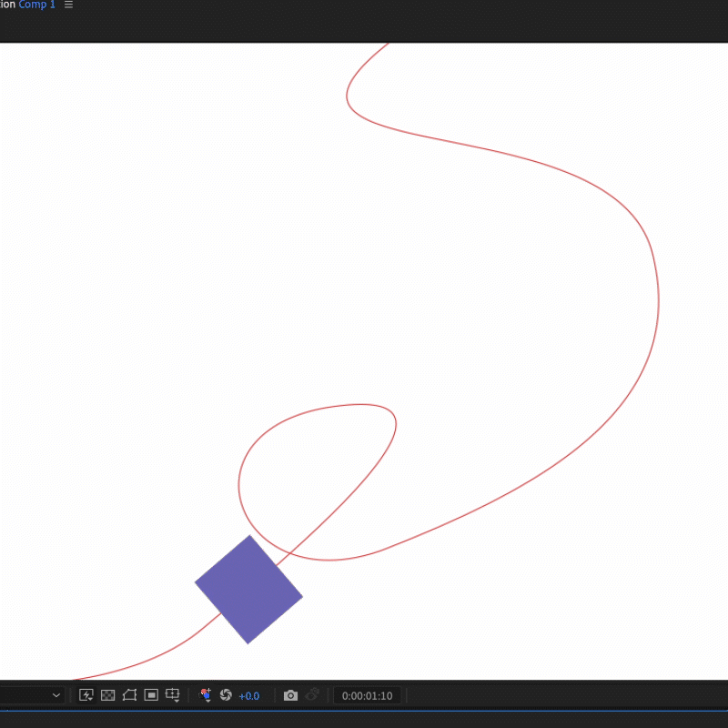The height and width of the screenshot is (728, 728).
Task: Open the resolution dropdown arrow
Action: click(x=56, y=695)
